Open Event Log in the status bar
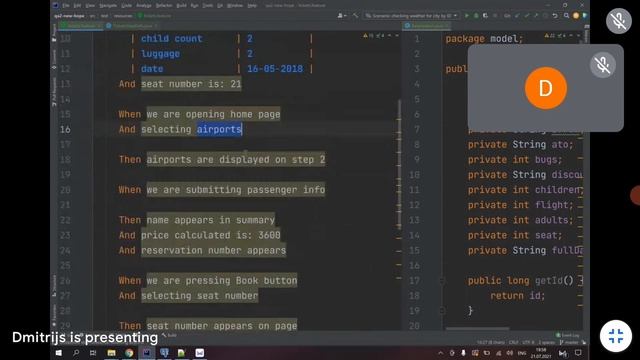This screenshot has width=640, height=360. 568,335
